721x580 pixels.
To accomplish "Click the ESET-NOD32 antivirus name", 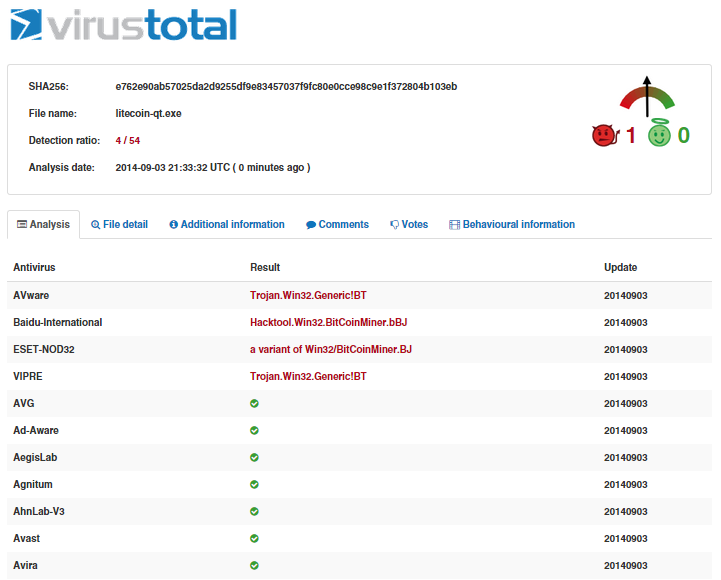I will pos(44,350).
